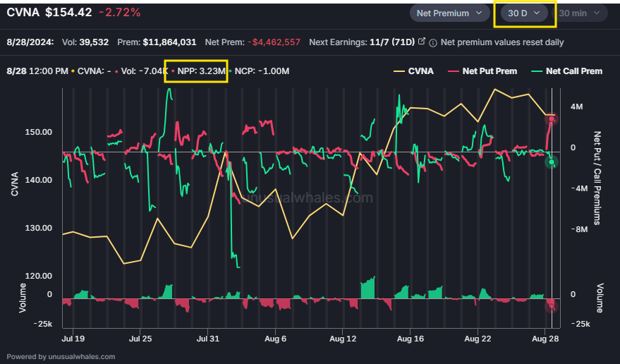Image resolution: width=620 pixels, height=364 pixels.
Task: Click the 4M premium axis label
Action: coord(576,107)
